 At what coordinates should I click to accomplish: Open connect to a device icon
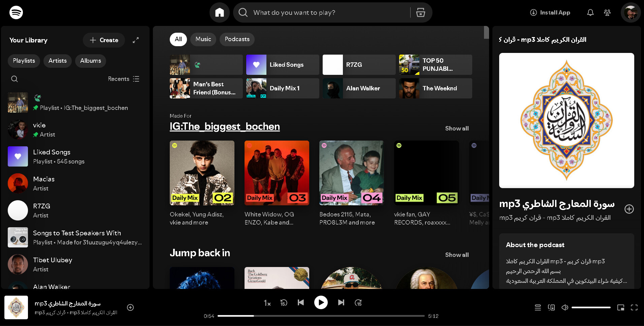(551, 307)
